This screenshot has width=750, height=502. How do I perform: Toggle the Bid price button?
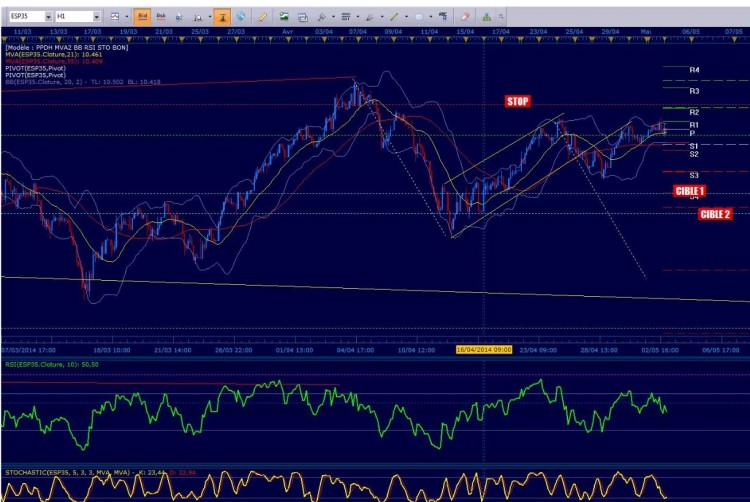[x=143, y=17]
